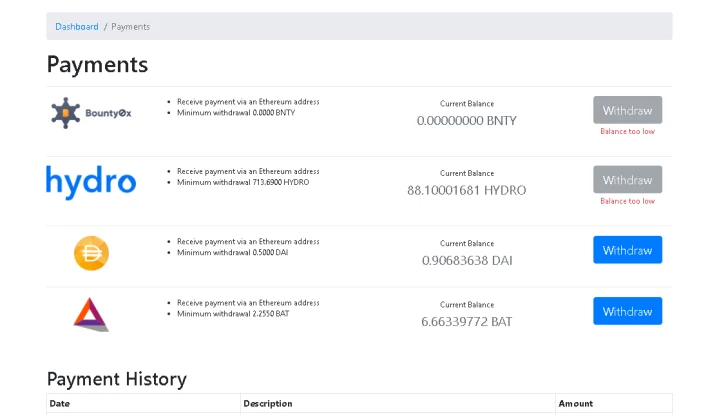Image resolution: width=710 pixels, height=415 pixels.
Task: Click the greyed Withdraw button for HYDRO
Action: click(x=628, y=180)
